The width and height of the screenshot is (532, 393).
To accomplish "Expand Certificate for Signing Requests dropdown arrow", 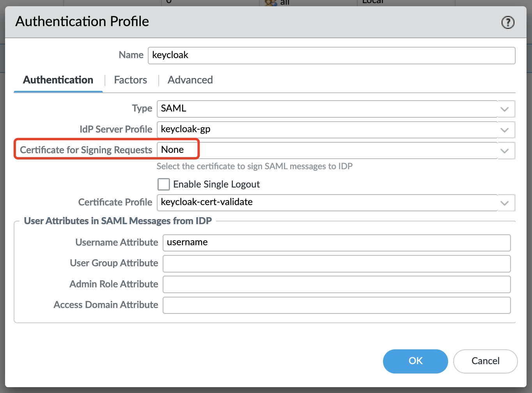I will click(x=505, y=150).
